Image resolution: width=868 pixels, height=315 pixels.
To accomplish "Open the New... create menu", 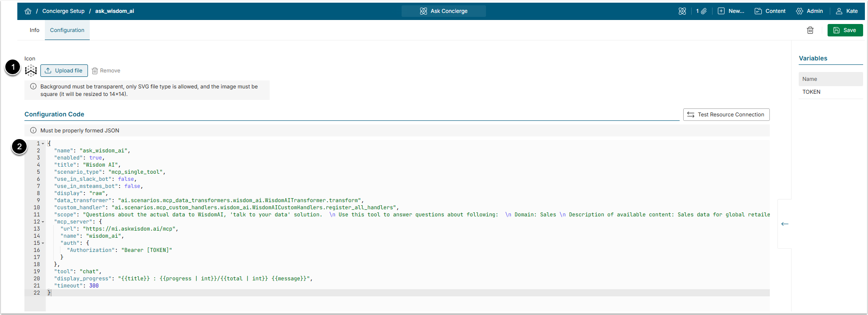I will pos(731,11).
